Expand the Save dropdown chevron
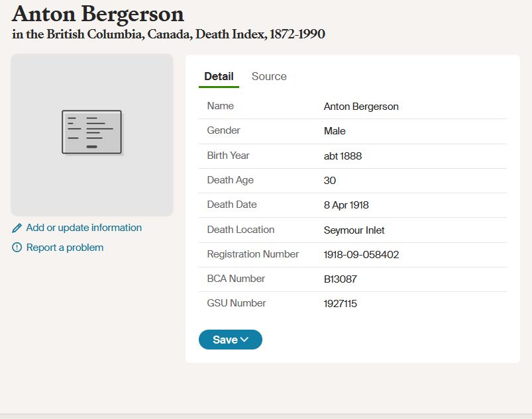Screen dimensions: 532x419 (x=244, y=340)
